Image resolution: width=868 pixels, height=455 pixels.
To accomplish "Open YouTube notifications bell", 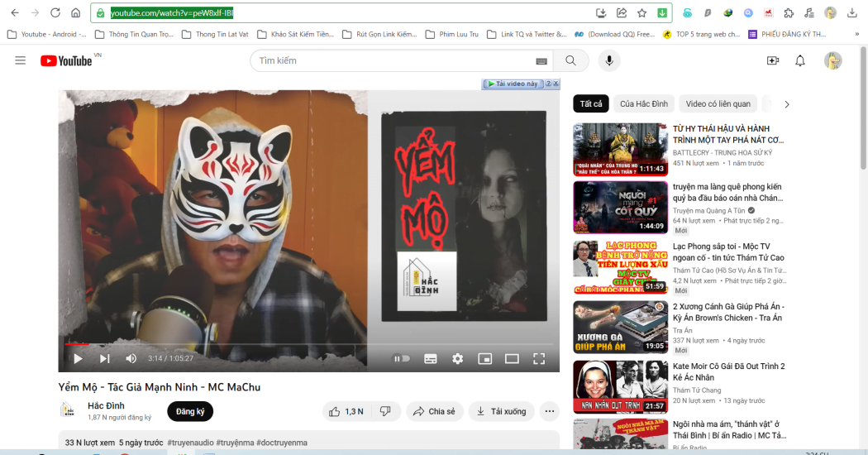I will [800, 60].
